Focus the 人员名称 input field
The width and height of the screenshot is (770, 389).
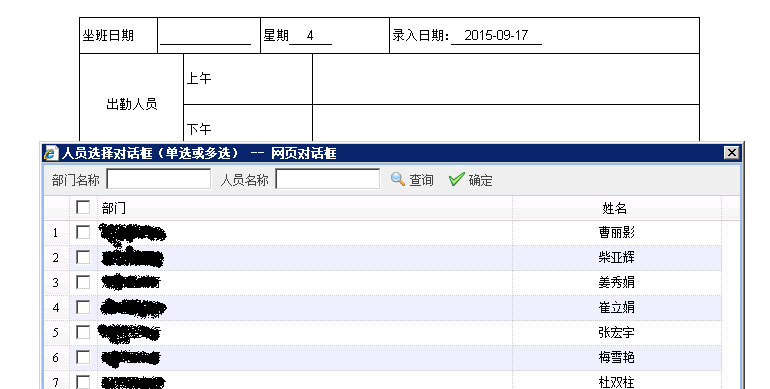point(328,179)
